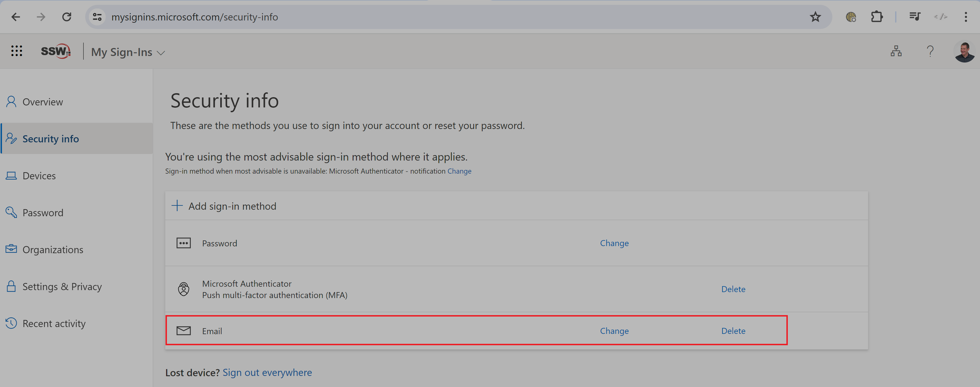
Task: Click Sign out everywhere link
Action: coord(267,372)
